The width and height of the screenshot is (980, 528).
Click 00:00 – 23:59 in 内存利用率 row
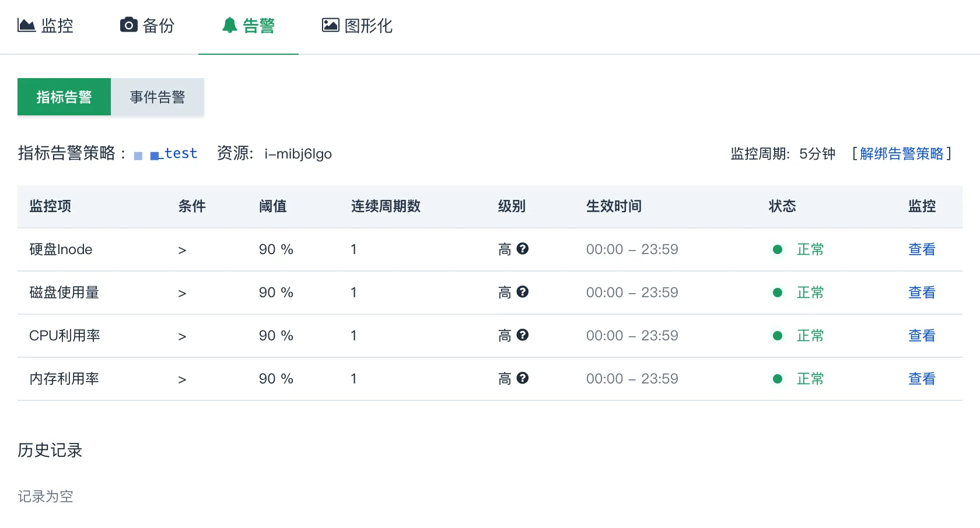632,379
